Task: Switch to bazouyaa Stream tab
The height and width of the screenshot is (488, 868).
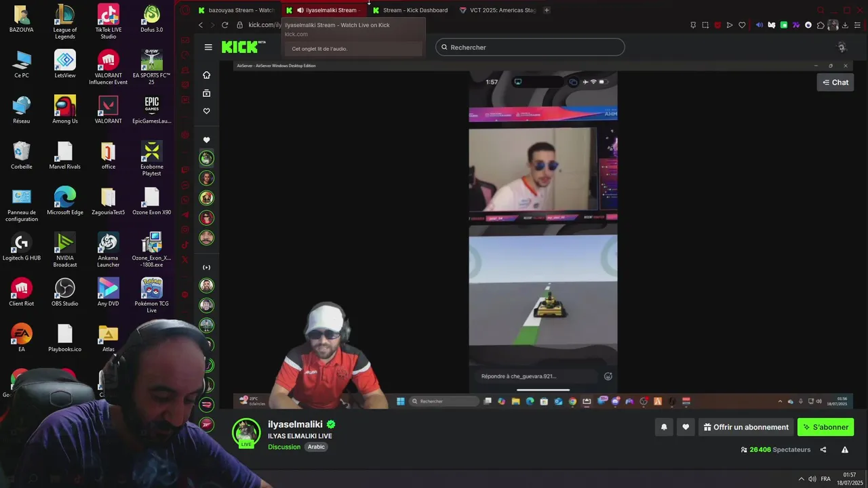Action: [236, 10]
